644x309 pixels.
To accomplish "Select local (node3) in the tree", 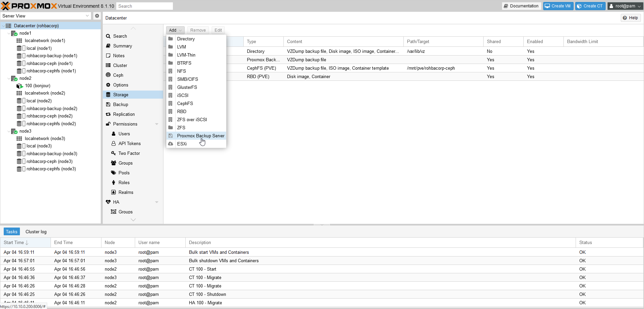I will (39, 146).
